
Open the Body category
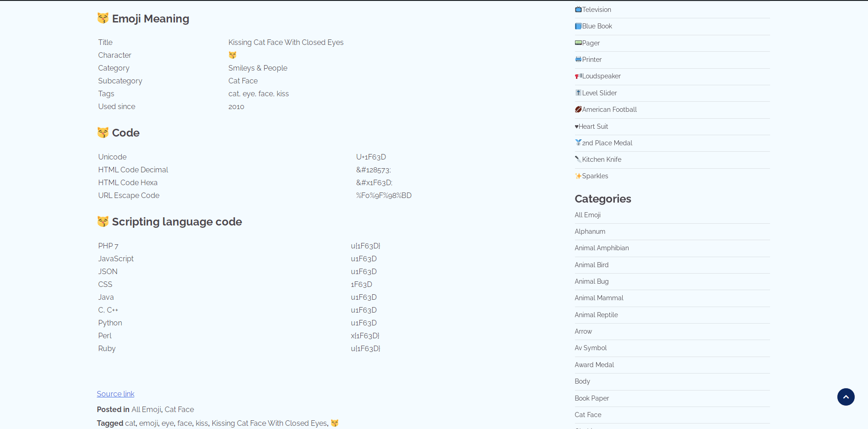tap(582, 381)
